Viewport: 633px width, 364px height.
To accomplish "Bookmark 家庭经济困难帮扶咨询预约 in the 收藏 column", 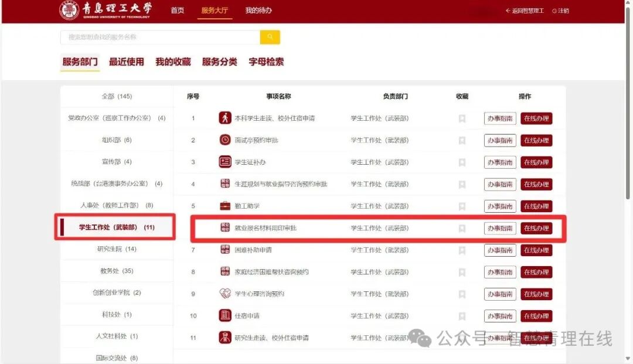I will pos(462,273).
